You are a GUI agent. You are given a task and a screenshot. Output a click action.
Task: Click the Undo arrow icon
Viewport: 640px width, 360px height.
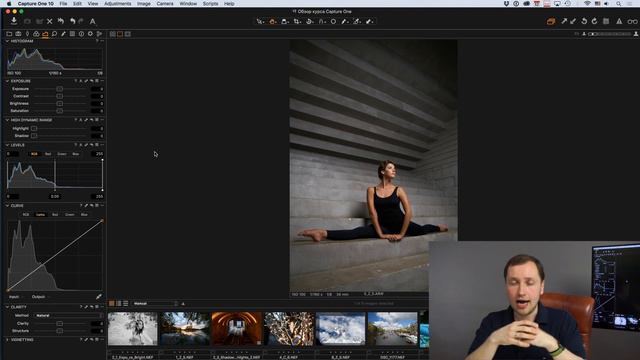[x=73, y=21]
